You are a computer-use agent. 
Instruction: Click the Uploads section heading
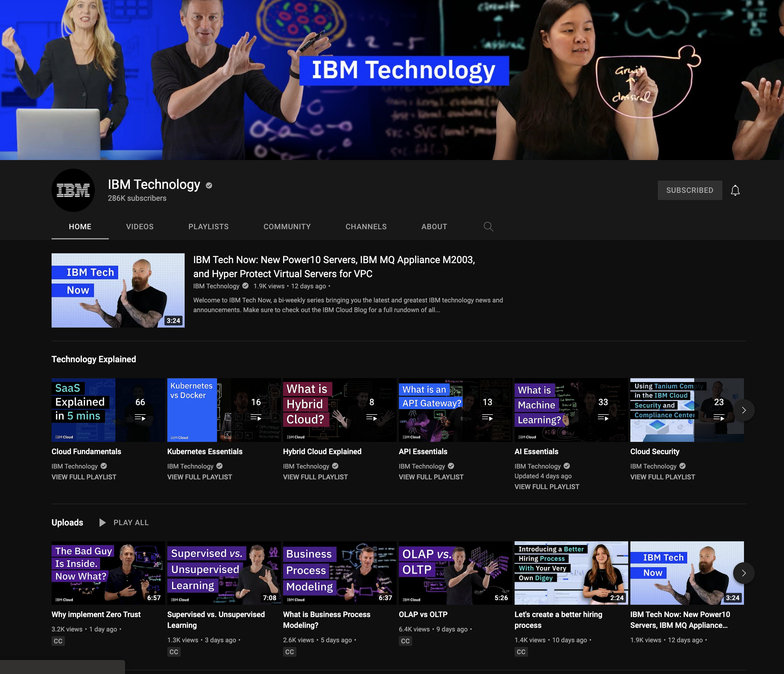(x=67, y=523)
